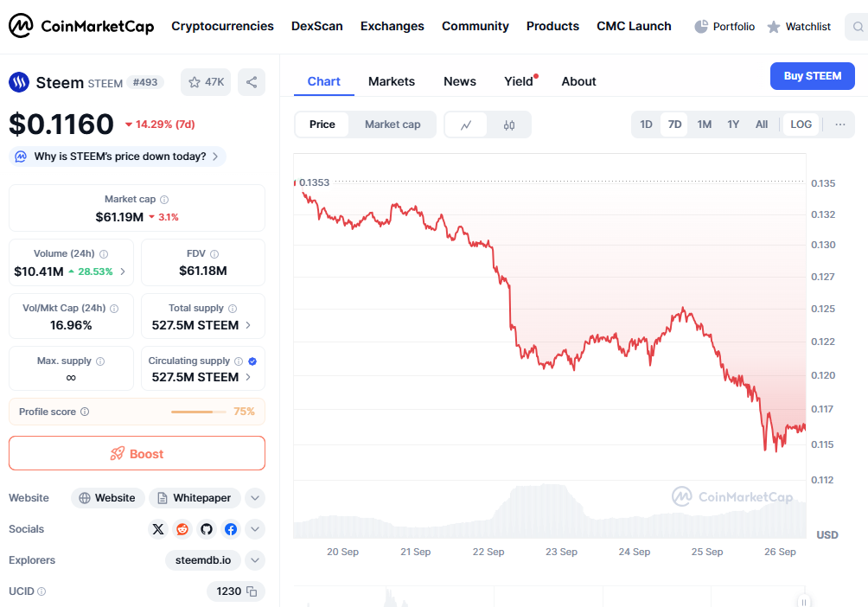Click the share icon next to Steem

[252, 82]
